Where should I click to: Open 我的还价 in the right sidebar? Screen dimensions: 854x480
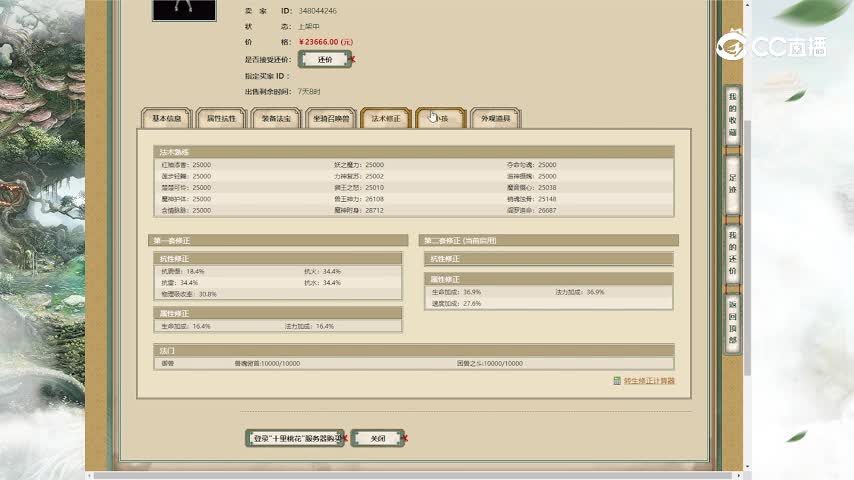[x=732, y=252]
